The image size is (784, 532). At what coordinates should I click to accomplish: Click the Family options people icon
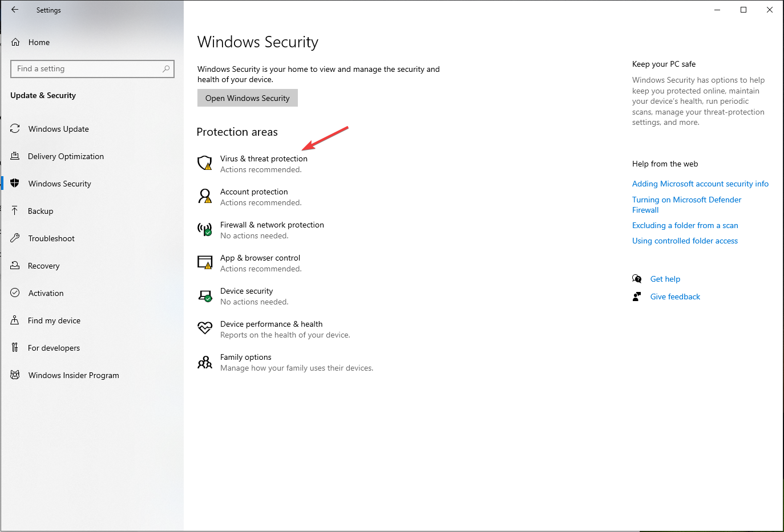pos(205,362)
